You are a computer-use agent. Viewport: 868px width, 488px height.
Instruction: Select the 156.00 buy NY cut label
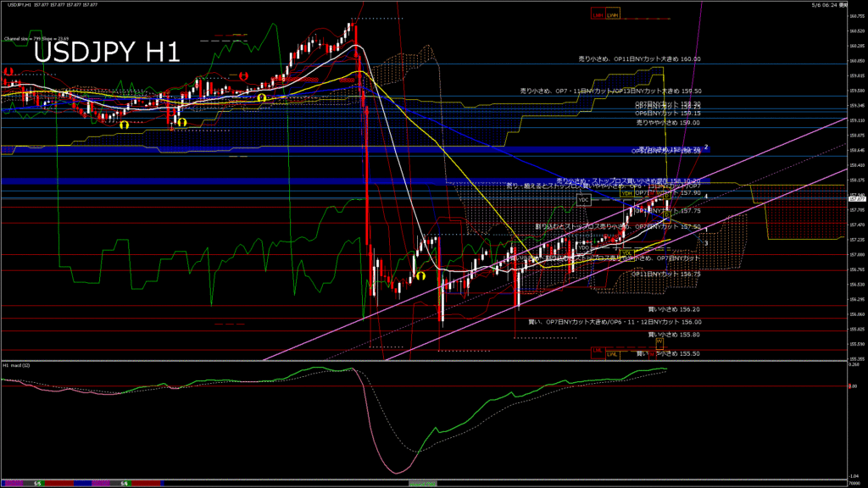pos(615,322)
